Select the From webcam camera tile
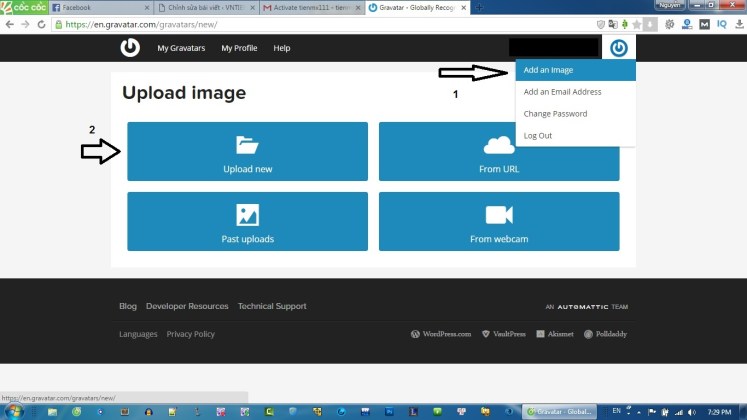 [x=499, y=221]
